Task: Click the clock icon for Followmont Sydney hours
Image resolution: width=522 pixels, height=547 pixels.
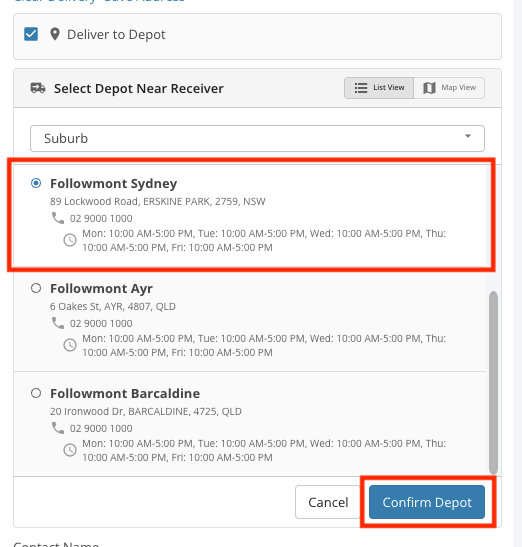Action: [x=70, y=240]
